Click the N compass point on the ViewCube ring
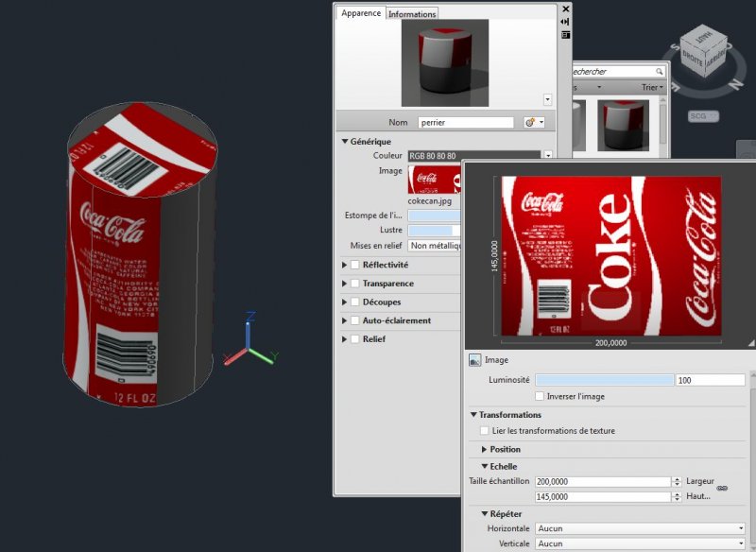The image size is (756, 552). click(x=735, y=84)
